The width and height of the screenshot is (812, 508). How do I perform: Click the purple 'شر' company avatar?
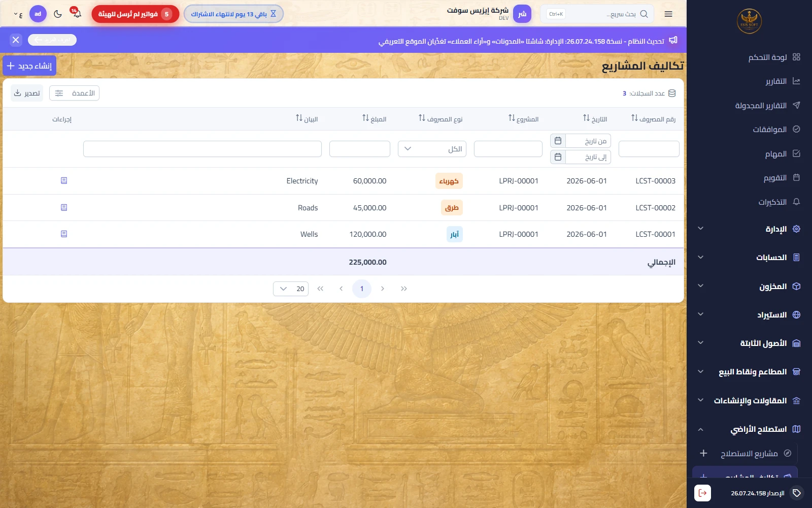522,14
